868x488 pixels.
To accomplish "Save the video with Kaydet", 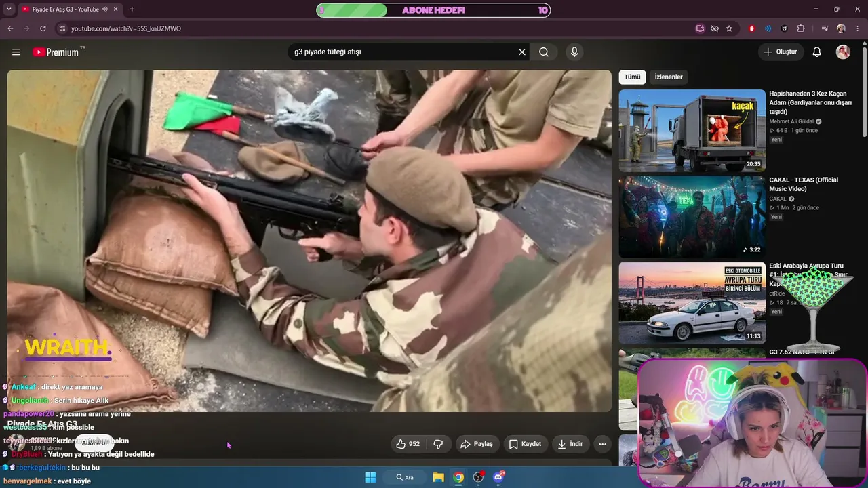I will (x=526, y=444).
